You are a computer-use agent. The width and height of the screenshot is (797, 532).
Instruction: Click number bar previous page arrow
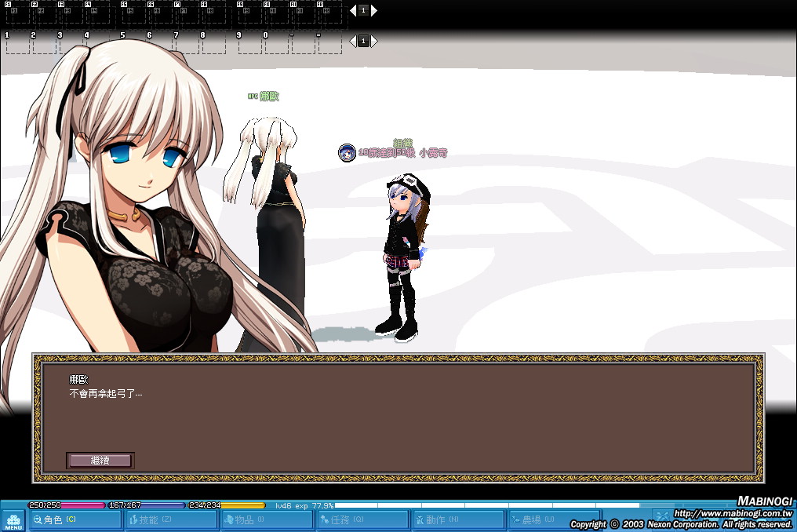tap(352, 41)
